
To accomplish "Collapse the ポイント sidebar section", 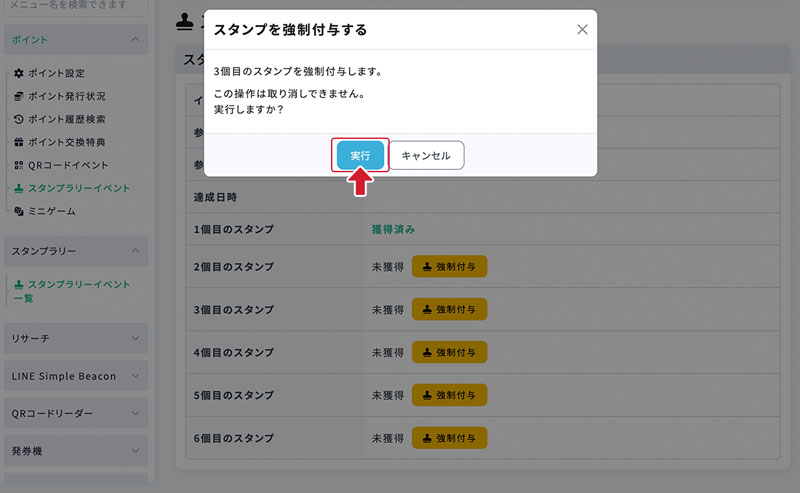I will click(135, 40).
